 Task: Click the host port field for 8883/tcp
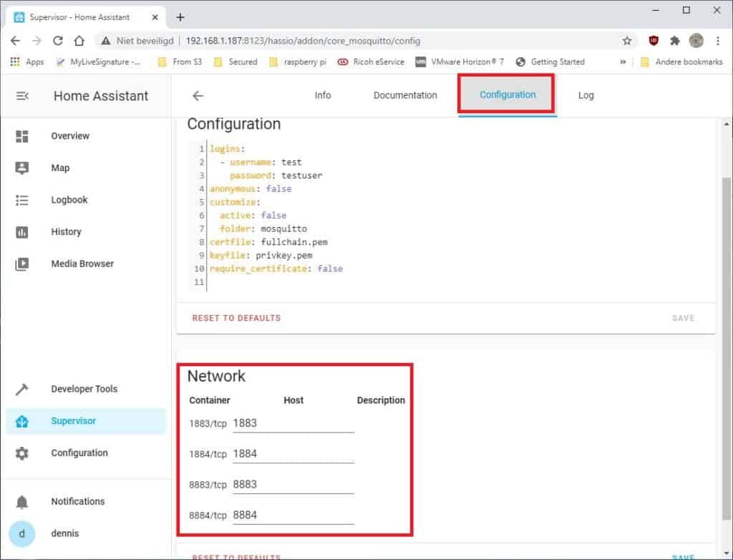pyautogui.click(x=293, y=485)
